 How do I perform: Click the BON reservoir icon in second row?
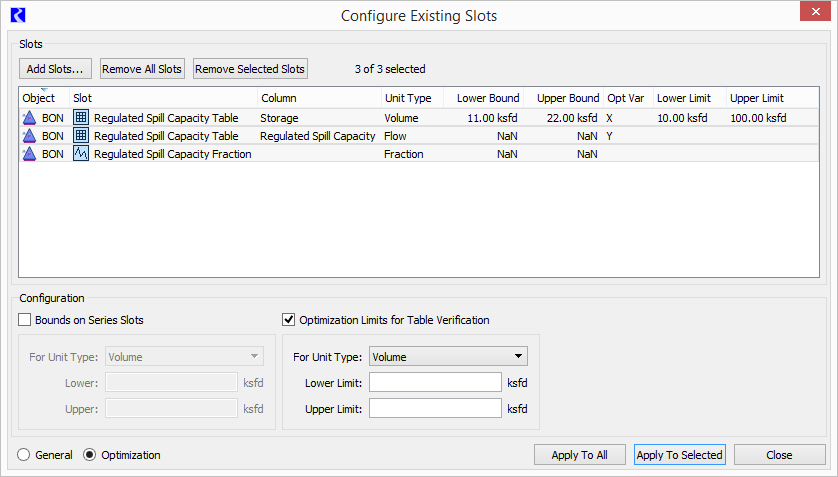(x=29, y=136)
